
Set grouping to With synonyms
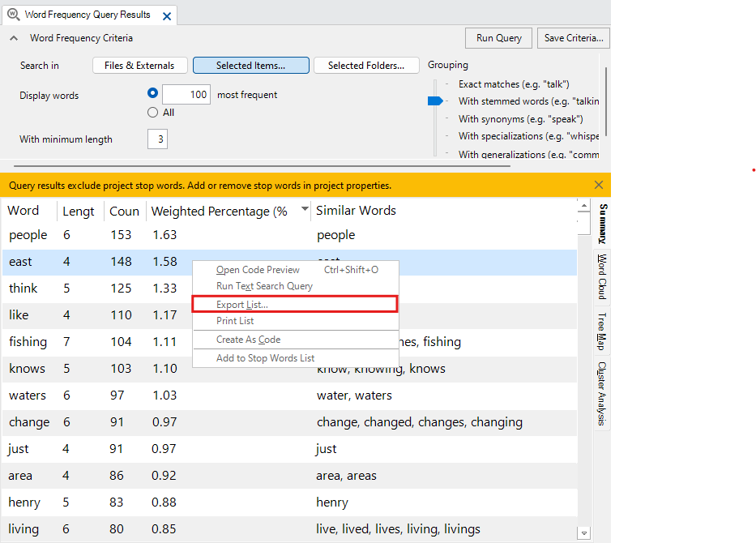tap(521, 119)
